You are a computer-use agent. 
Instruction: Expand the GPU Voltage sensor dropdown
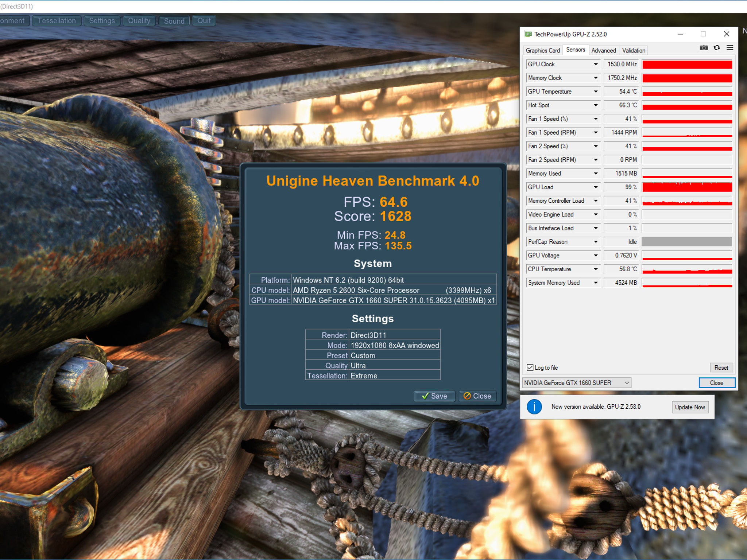pyautogui.click(x=596, y=256)
